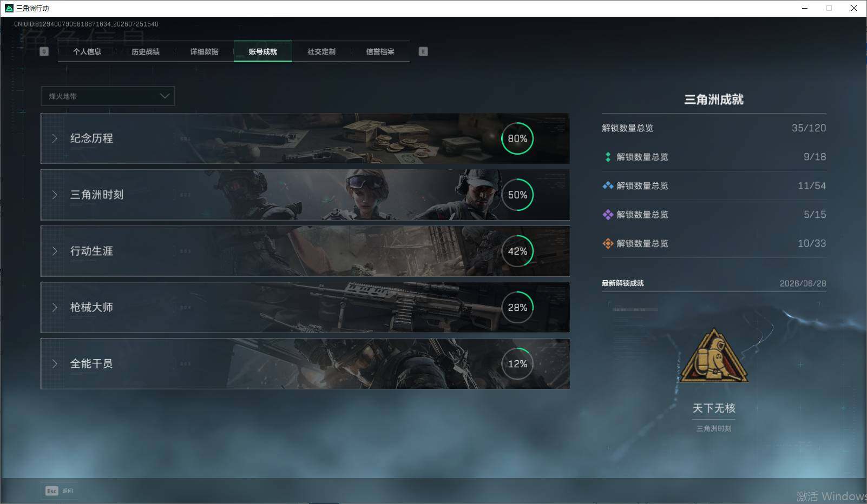
Task: Switch to the 历史战绩 tab
Action: click(146, 51)
